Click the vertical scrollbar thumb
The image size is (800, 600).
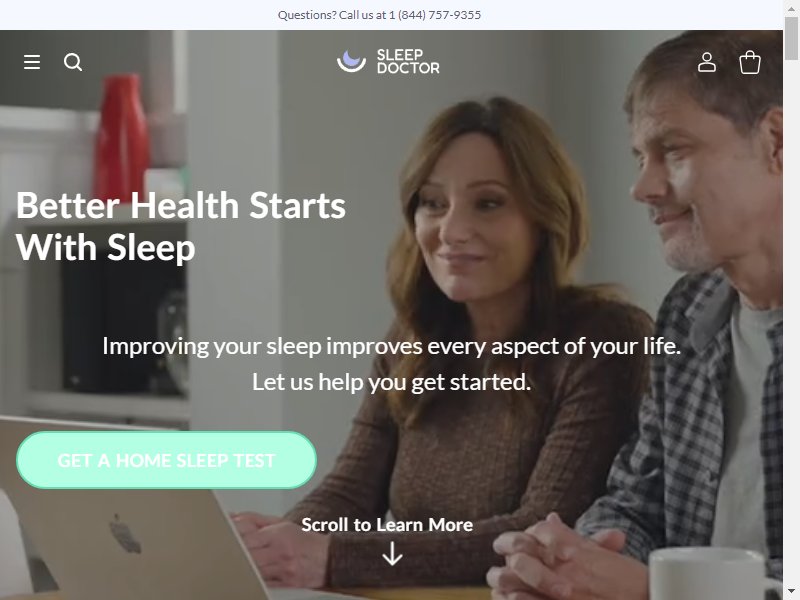(791, 38)
